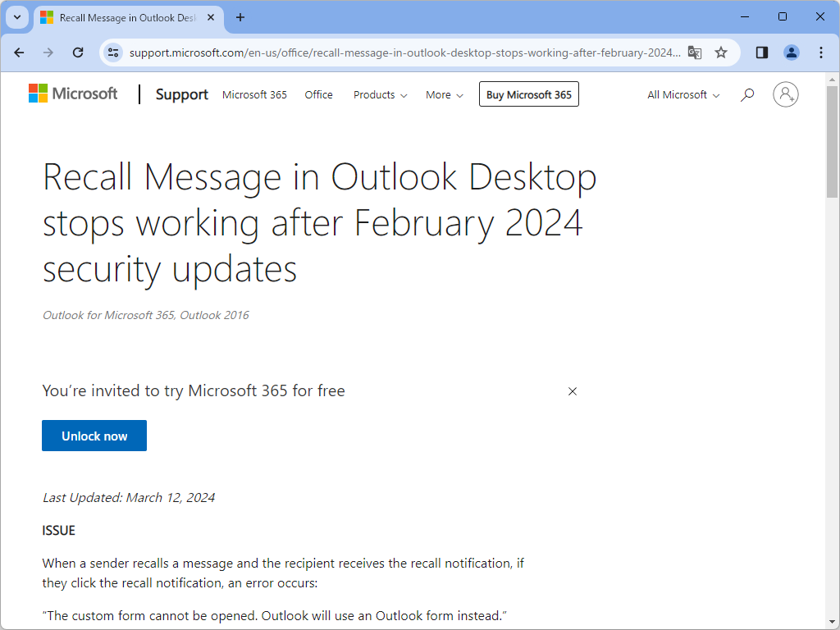Click 'You're invited to try Microsoft 365' text
This screenshot has width=840, height=630.
pos(194,390)
